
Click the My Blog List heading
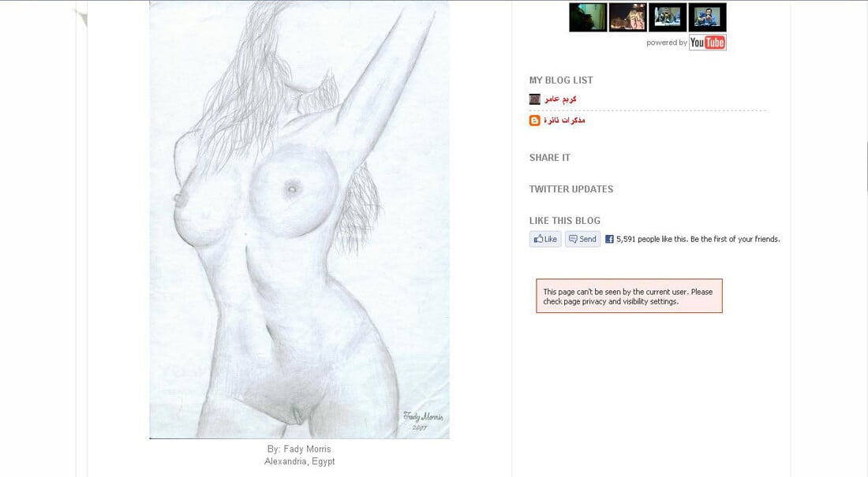click(x=561, y=80)
